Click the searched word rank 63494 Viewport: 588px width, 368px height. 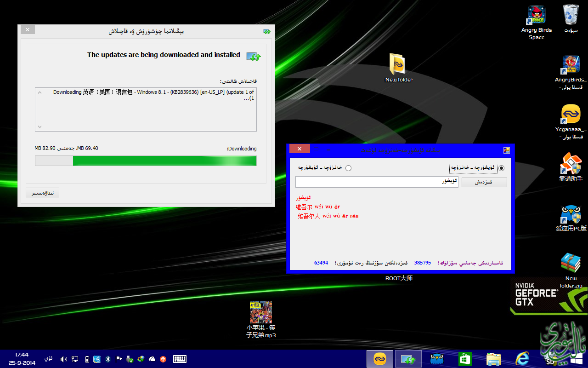(x=321, y=263)
